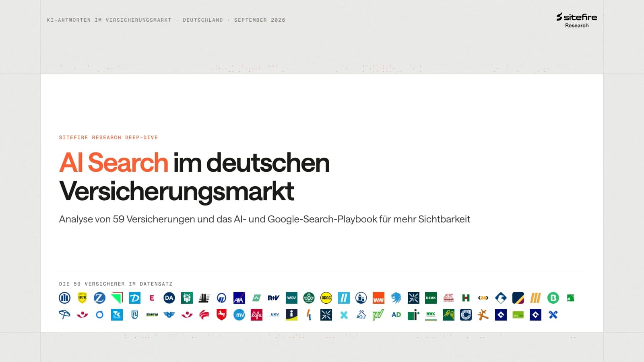
Task: Select the dark blue DA circle logo
Action: [169, 298]
